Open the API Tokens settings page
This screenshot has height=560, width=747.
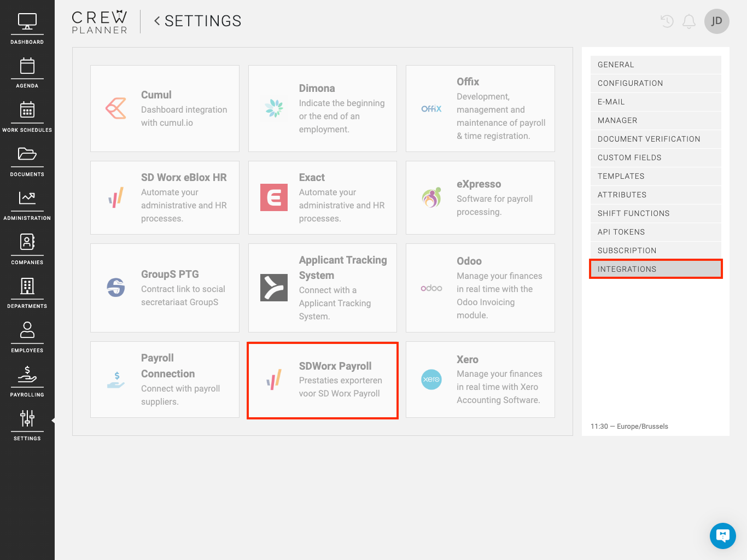coord(655,232)
